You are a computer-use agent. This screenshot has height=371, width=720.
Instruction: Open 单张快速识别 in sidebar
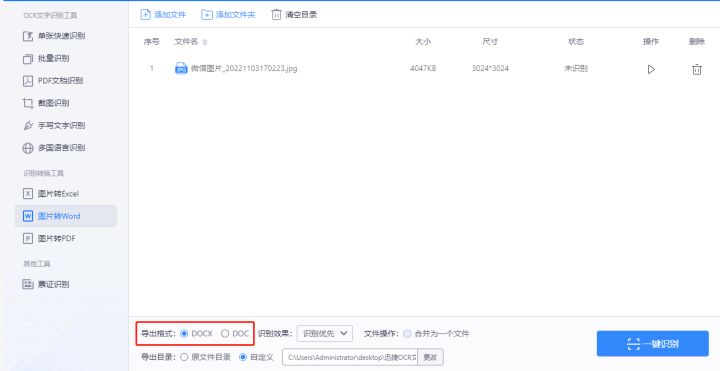coord(65,36)
